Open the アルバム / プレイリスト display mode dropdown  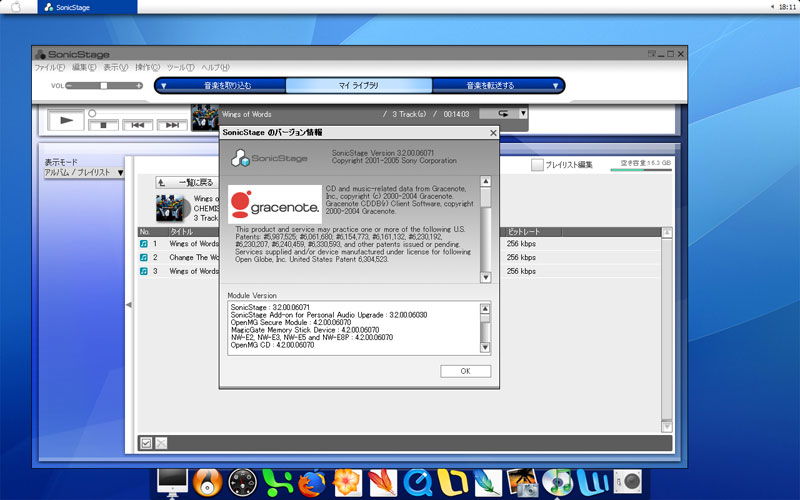point(84,172)
